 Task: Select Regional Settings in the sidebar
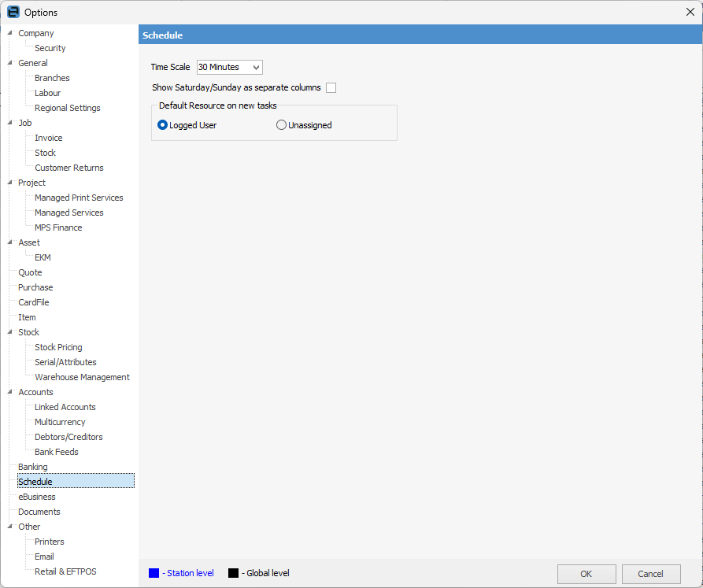click(x=68, y=108)
